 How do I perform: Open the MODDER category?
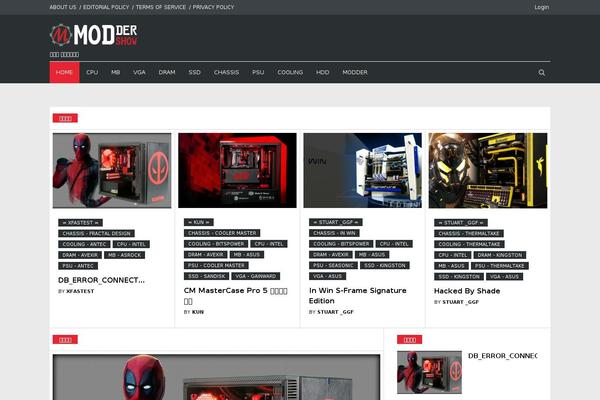point(355,72)
